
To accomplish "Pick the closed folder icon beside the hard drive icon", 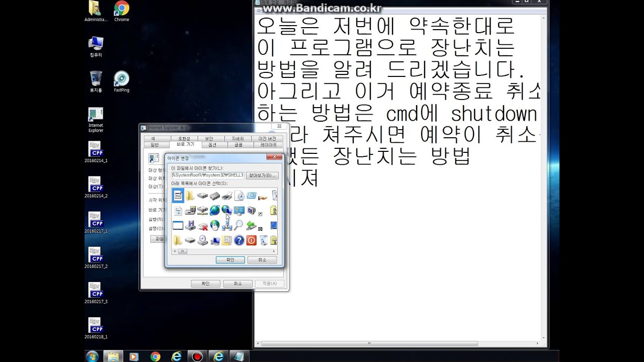I will [190, 196].
